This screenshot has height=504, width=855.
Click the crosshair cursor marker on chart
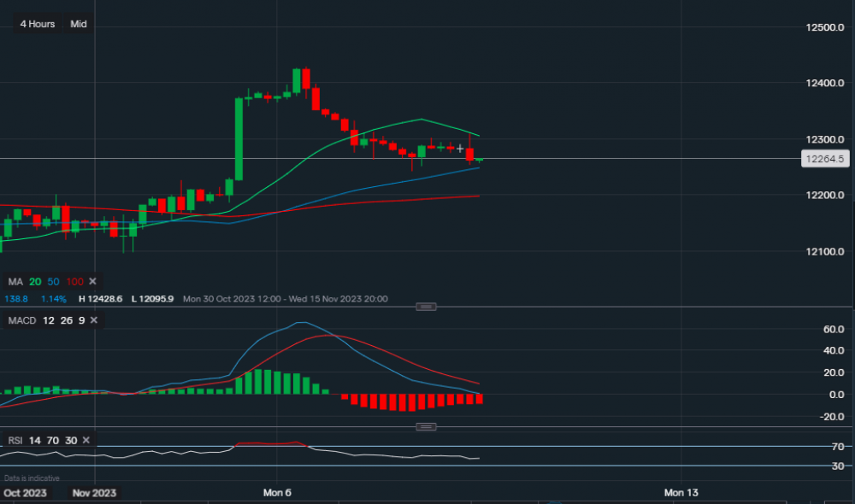point(460,149)
